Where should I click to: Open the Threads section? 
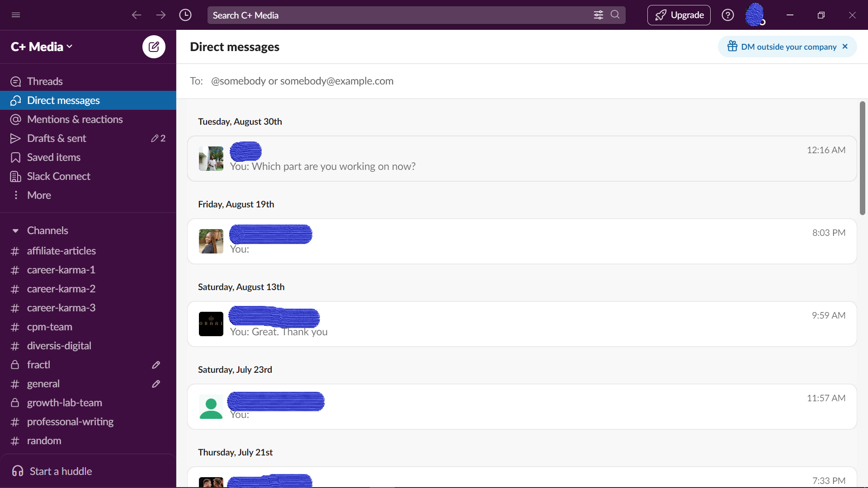point(45,81)
